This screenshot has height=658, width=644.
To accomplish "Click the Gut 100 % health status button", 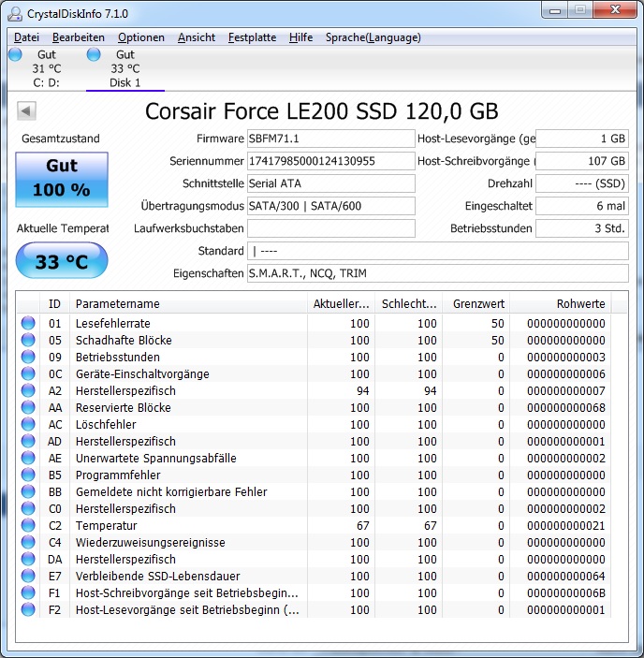I will (62, 179).
